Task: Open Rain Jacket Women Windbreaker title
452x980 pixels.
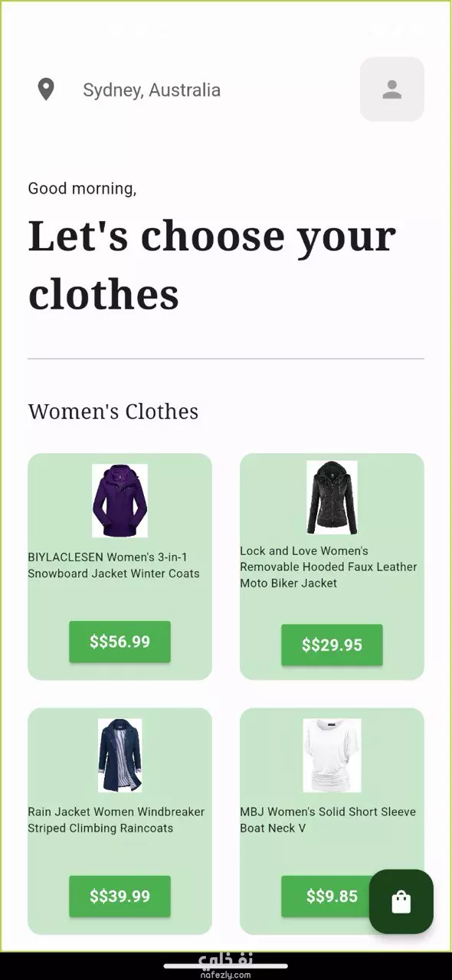Action: click(x=116, y=820)
